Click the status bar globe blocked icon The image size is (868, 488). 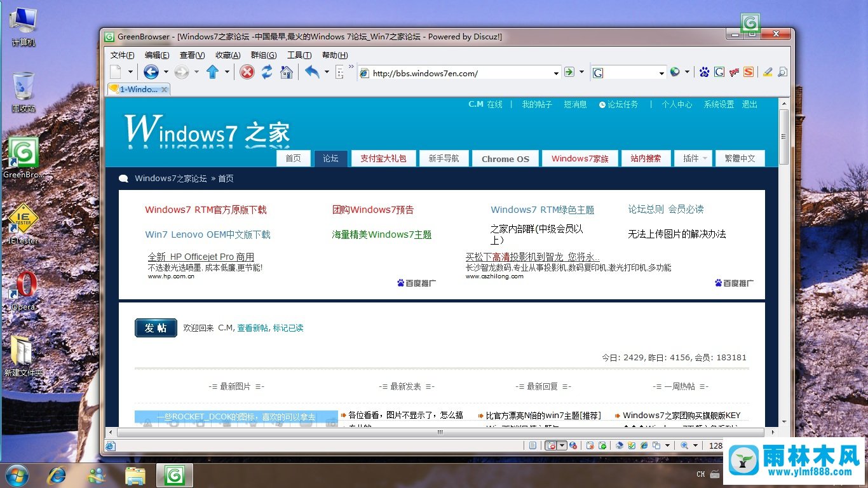(x=573, y=445)
